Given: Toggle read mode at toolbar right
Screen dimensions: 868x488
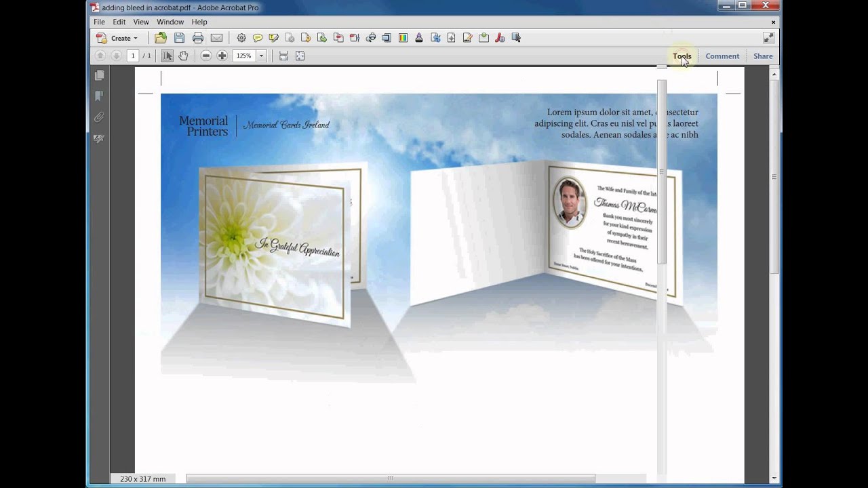Looking at the screenshot, I should point(768,38).
